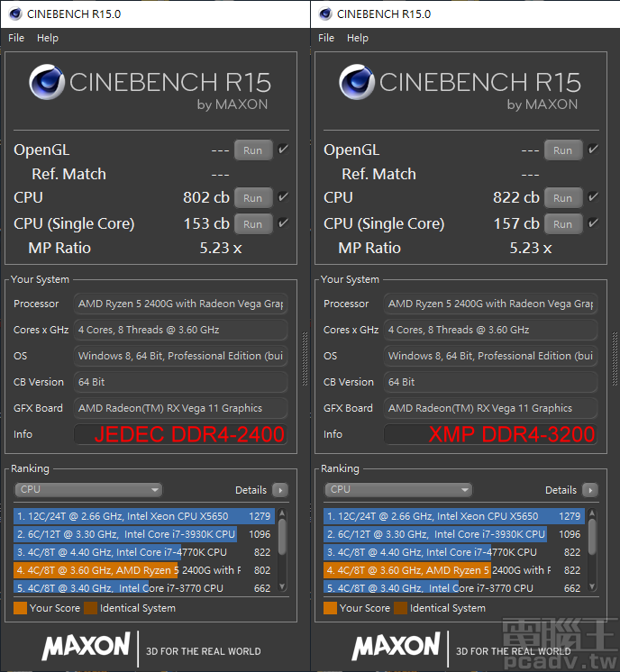Click the Cinebench R15 logo sphere in right window
Image resolution: width=620 pixels, height=672 pixels.
click(x=357, y=83)
